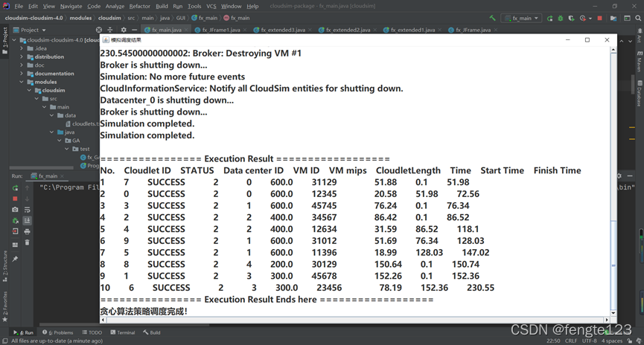Click the Build project hammer icon

pyautogui.click(x=492, y=18)
